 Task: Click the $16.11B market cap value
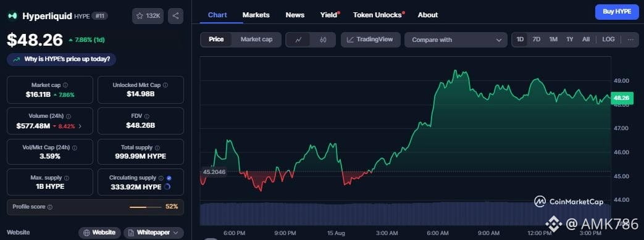(38, 94)
